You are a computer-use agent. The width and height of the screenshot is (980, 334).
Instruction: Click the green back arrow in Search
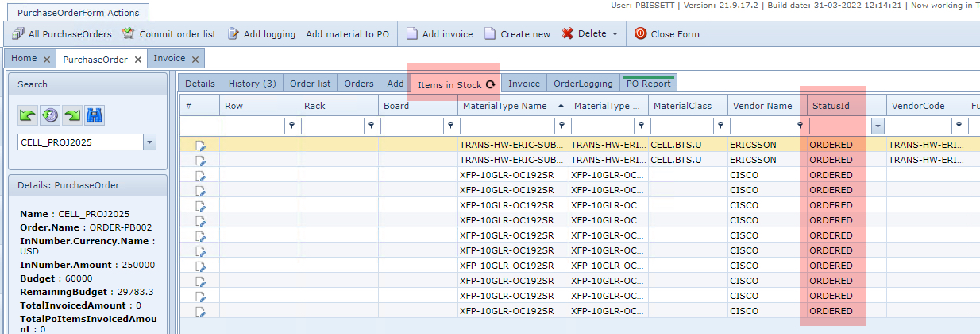pos(28,115)
